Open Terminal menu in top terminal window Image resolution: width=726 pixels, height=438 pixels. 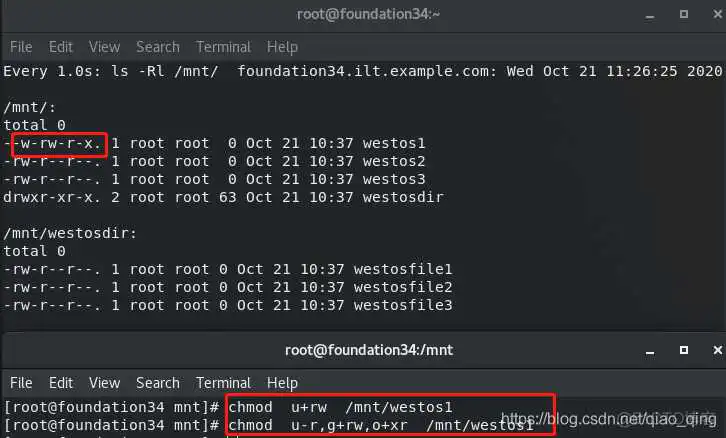tap(223, 47)
